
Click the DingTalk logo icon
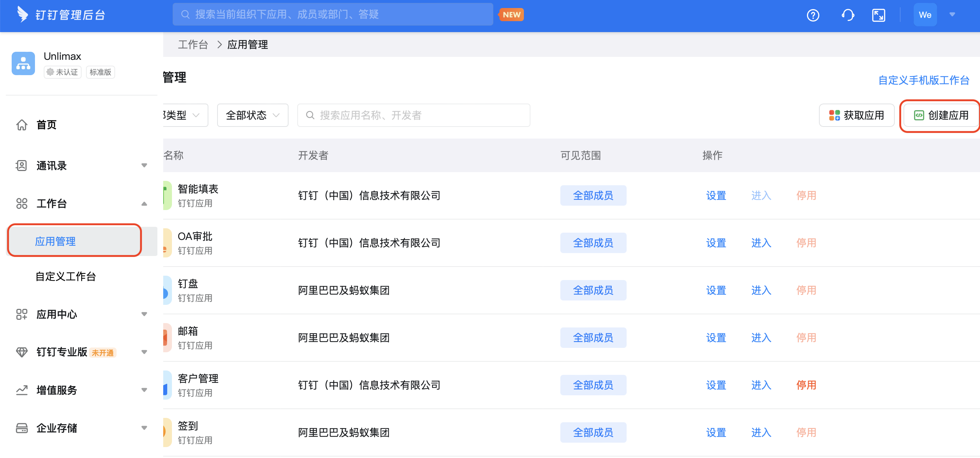point(23,15)
